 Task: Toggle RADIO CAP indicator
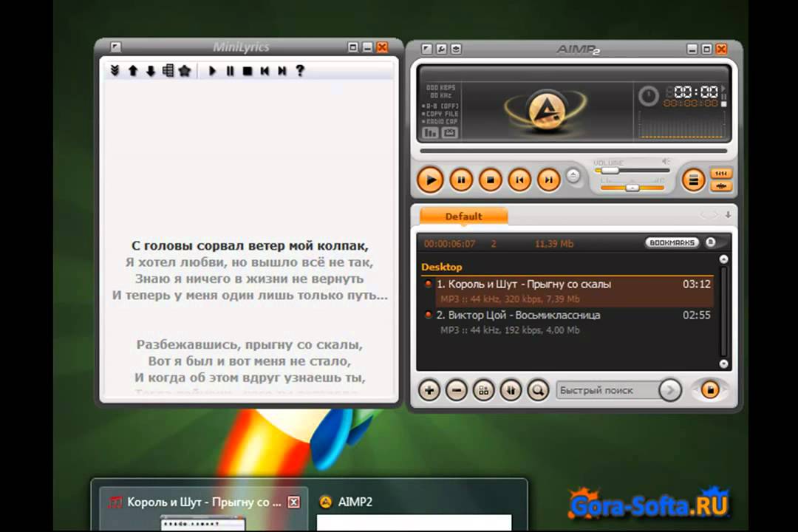point(440,122)
